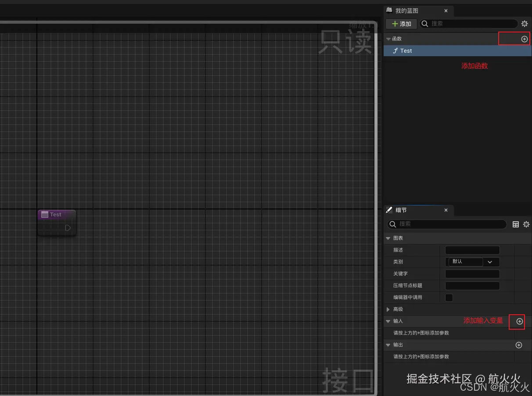Expand the 高级 section

(388, 310)
